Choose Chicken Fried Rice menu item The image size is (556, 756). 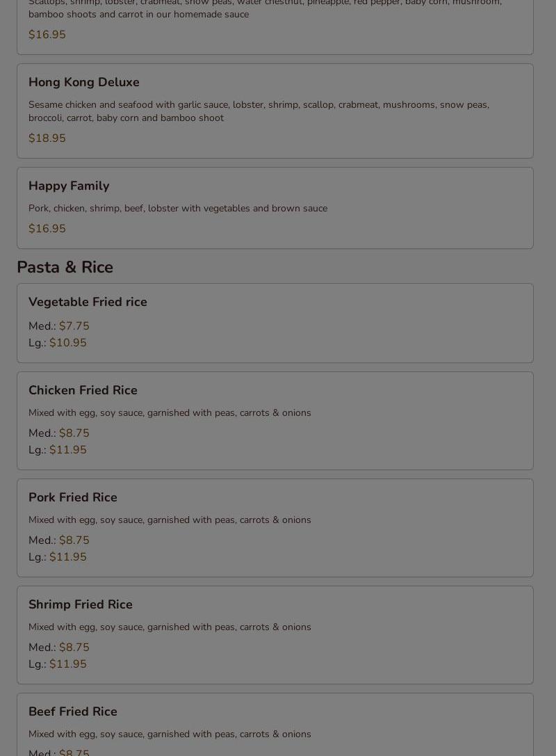pos(275,421)
